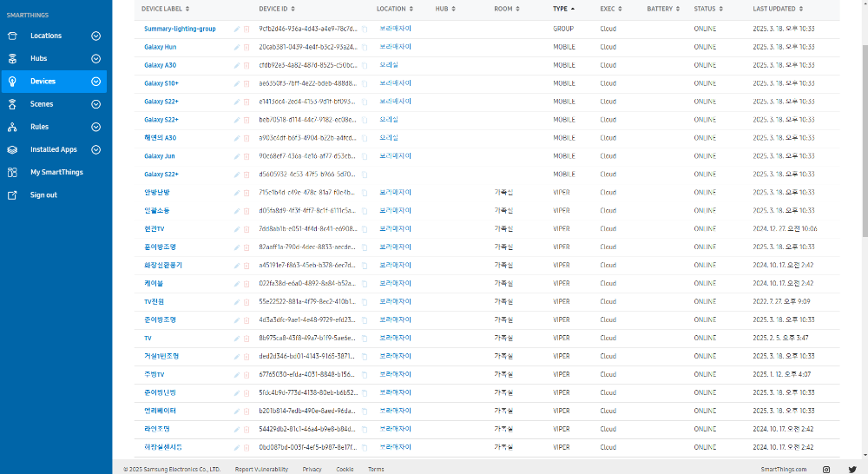The width and height of the screenshot is (868, 474).
Task: Open Twitter icon in the footer
Action: [852, 470]
